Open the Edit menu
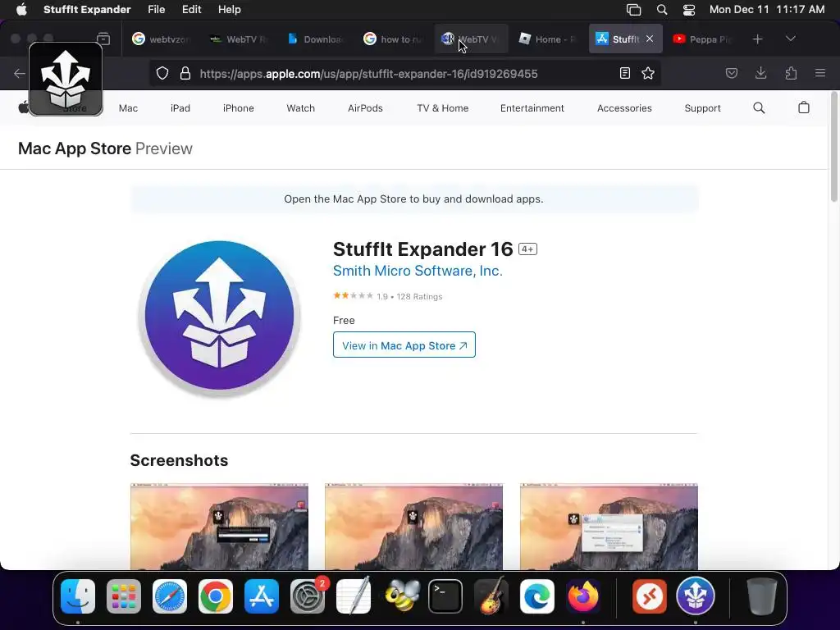The image size is (840, 630). [191, 9]
